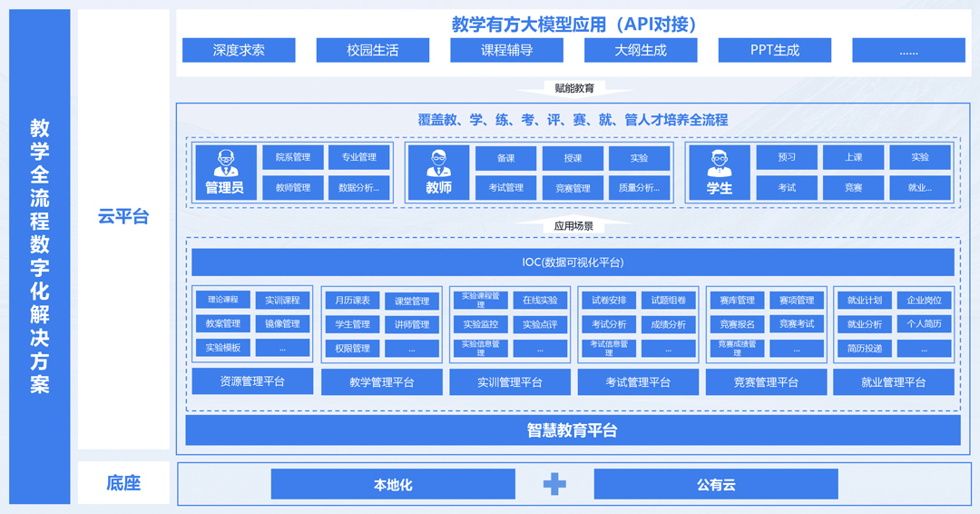Click the plus icon between 本地化 and 公有云

[x=554, y=484]
